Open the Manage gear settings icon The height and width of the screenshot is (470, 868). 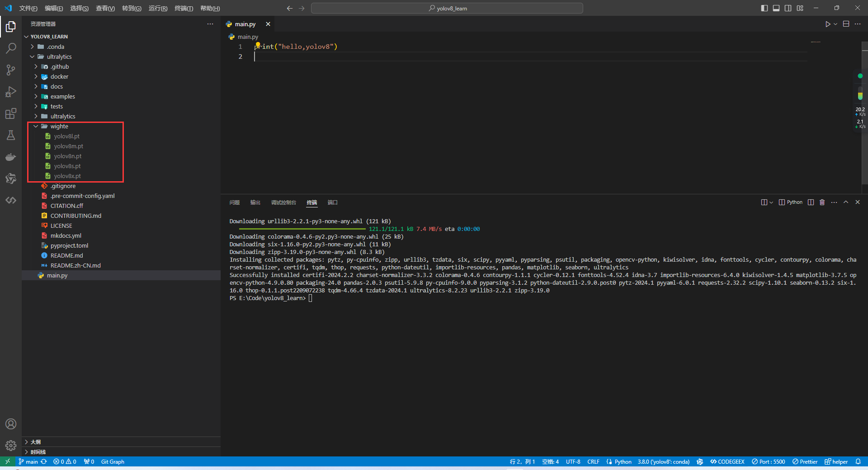pyautogui.click(x=11, y=446)
